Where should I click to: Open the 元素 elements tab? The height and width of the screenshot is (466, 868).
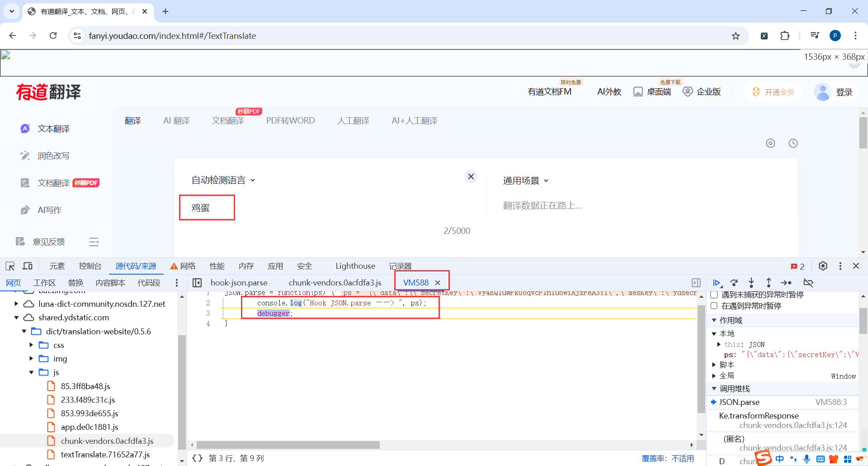tap(57, 266)
